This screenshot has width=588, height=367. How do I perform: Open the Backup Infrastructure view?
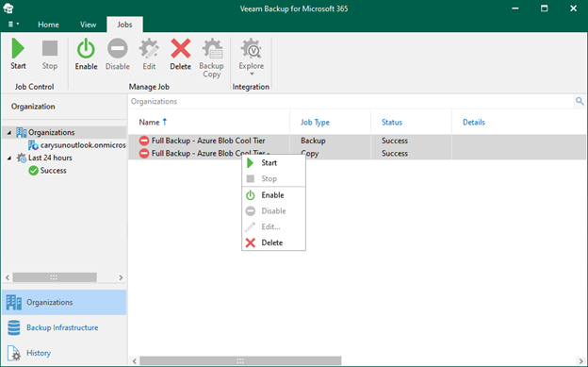coord(62,327)
